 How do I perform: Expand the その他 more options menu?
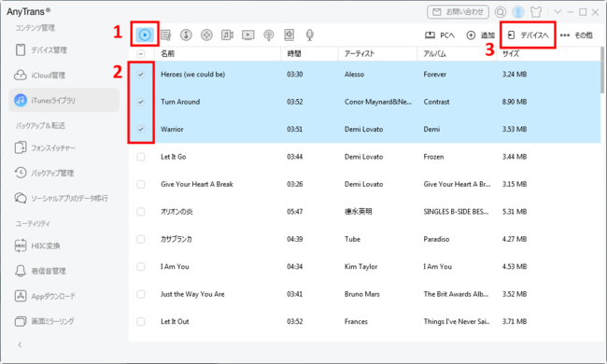(x=576, y=35)
